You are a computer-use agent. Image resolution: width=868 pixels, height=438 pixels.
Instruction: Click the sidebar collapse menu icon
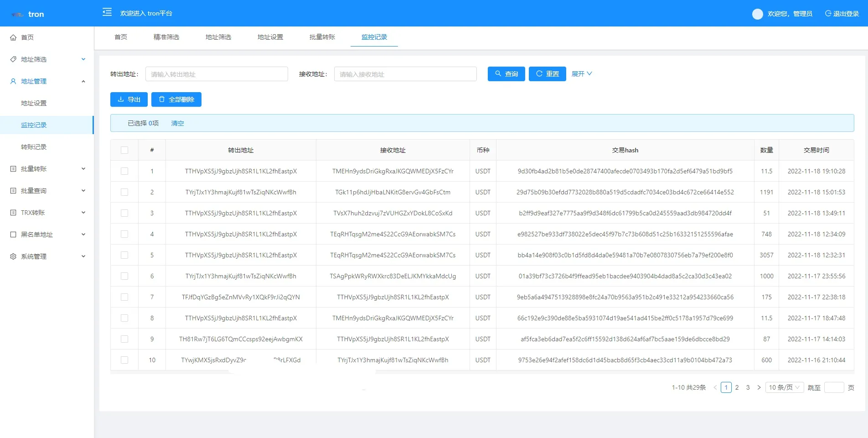pos(107,12)
